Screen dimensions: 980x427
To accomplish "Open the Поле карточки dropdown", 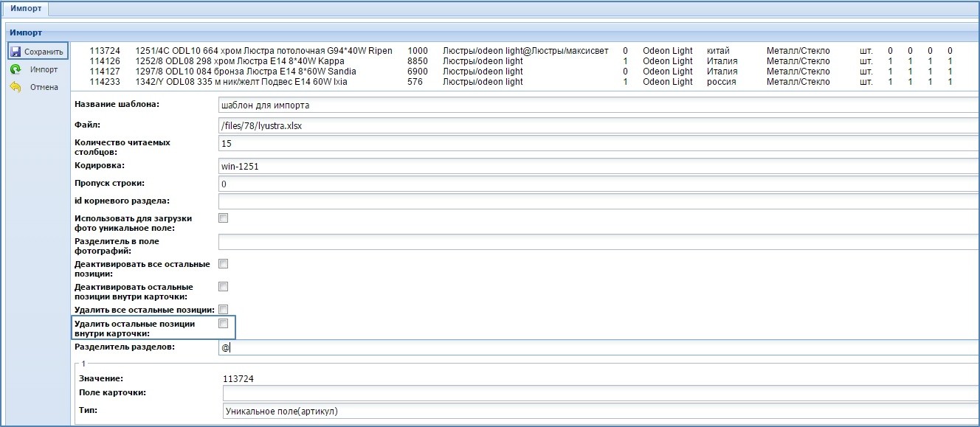I will pos(598,393).
